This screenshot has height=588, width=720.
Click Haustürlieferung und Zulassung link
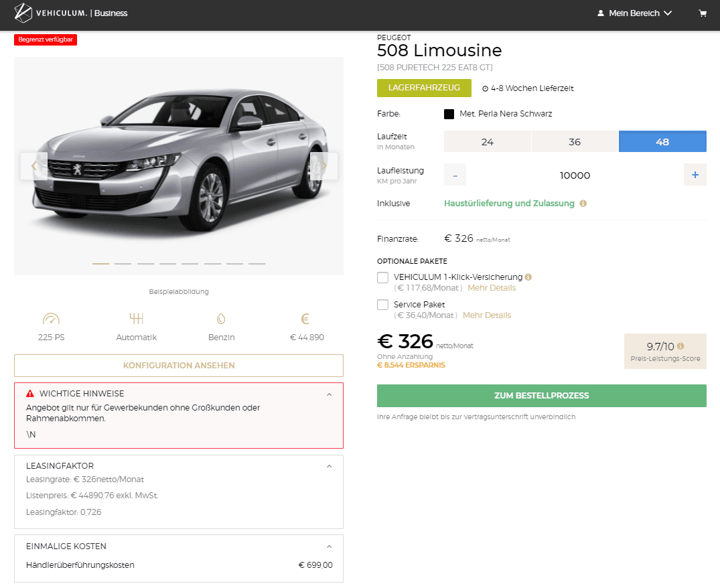[x=509, y=204]
